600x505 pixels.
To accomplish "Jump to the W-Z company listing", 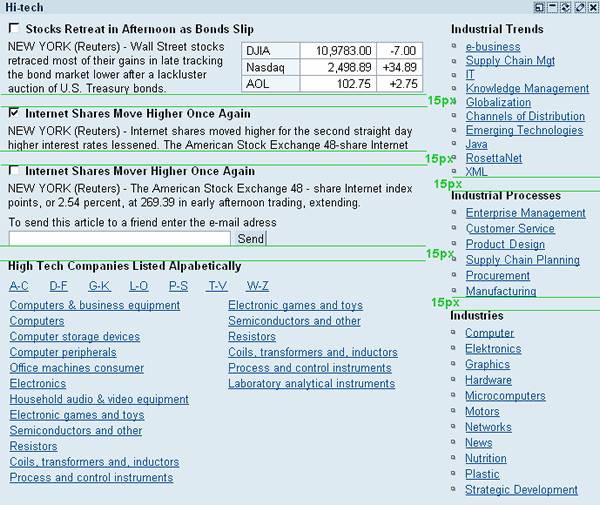I will click(257, 286).
